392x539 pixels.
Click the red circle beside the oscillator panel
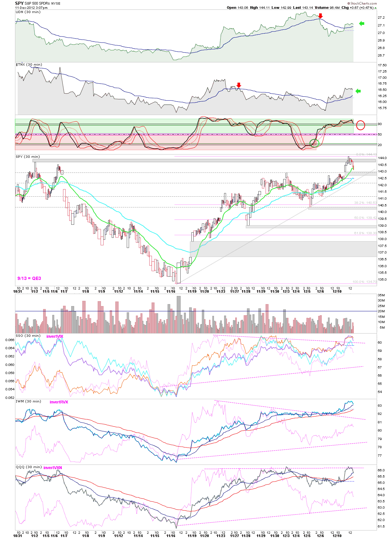point(360,125)
